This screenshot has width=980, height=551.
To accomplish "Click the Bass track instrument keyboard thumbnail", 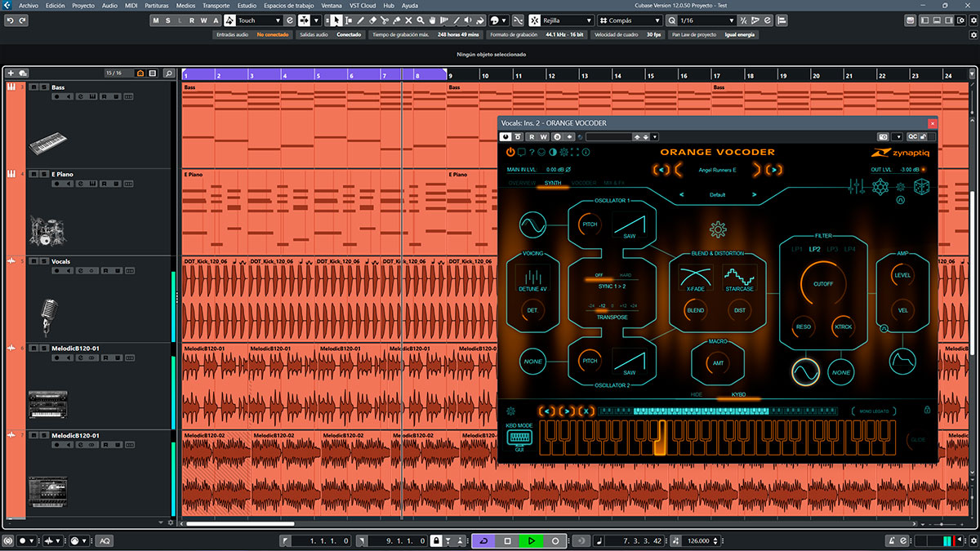I will tap(47, 144).
